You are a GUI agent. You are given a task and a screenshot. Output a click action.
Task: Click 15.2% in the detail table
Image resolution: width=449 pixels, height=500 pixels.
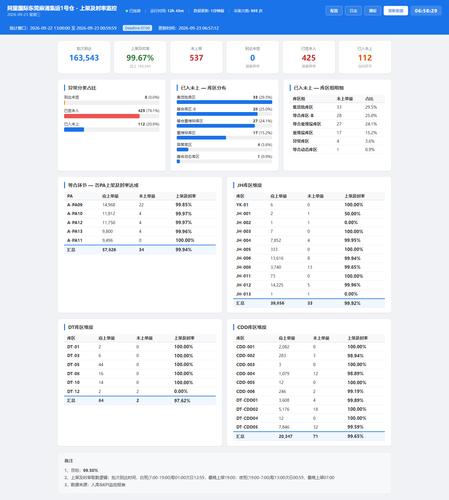click(x=371, y=133)
